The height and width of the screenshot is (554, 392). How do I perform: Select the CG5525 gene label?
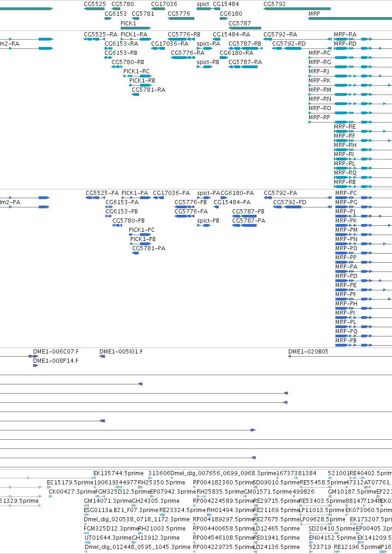coord(95,4)
